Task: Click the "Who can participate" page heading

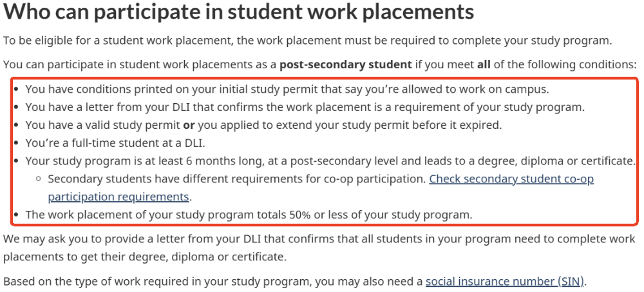Action: coord(239,12)
